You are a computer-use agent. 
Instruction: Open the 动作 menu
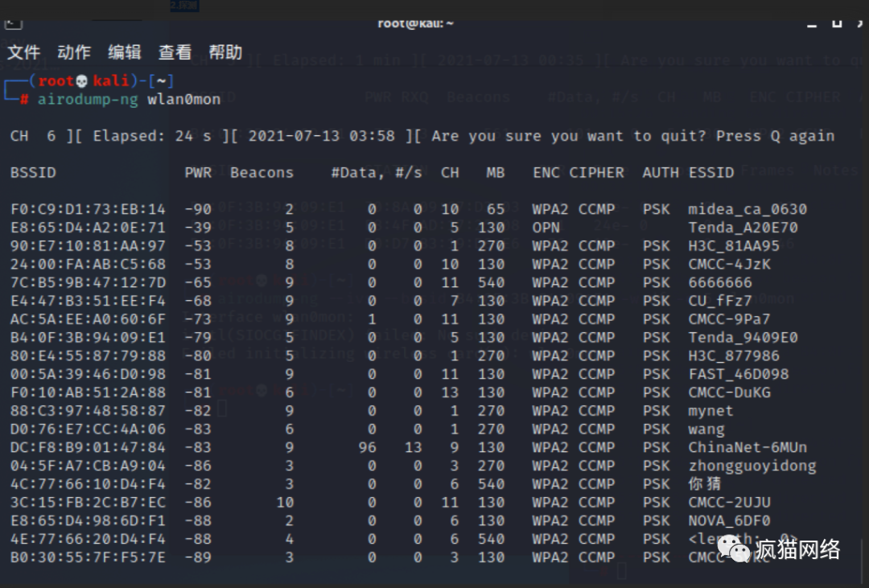(74, 52)
